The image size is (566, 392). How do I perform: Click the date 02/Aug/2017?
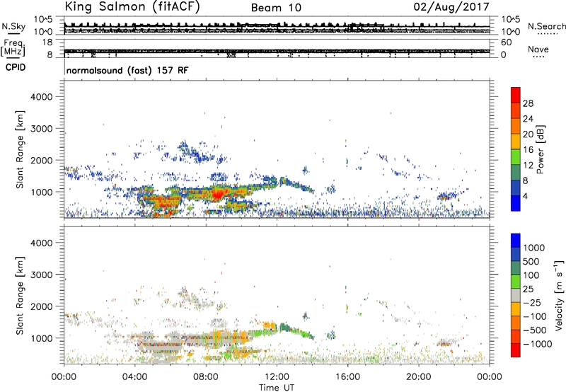coord(451,7)
